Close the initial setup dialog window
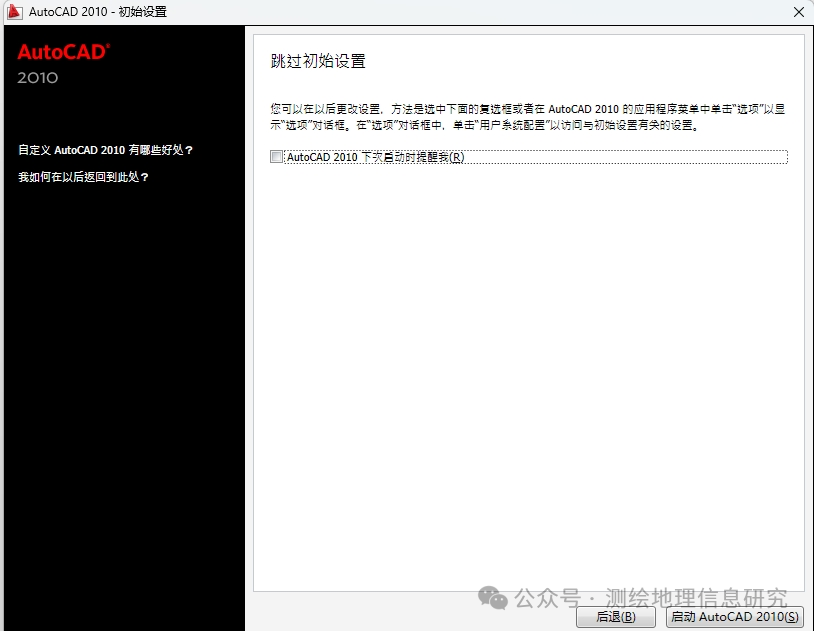814x631 pixels. click(799, 11)
